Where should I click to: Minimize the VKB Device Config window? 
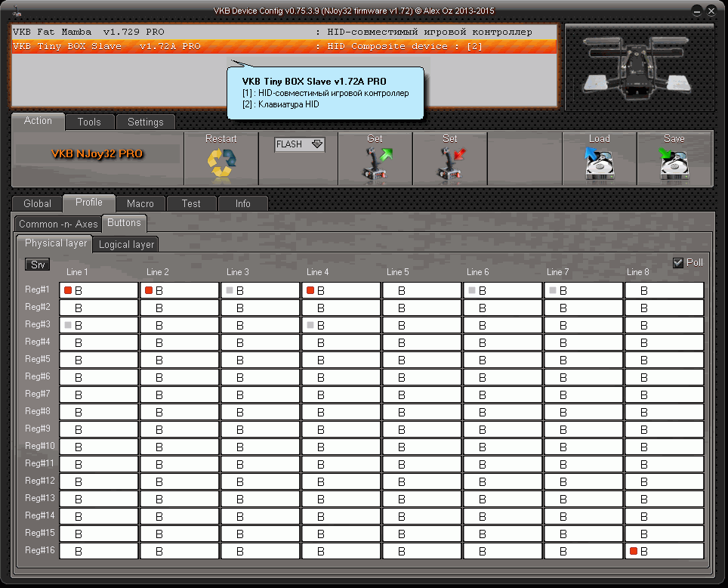click(696, 11)
